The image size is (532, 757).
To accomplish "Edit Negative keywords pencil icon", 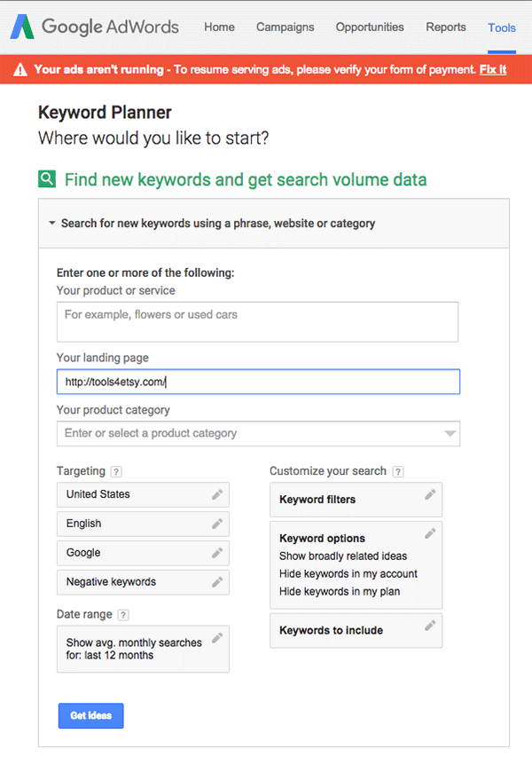I will tap(217, 582).
